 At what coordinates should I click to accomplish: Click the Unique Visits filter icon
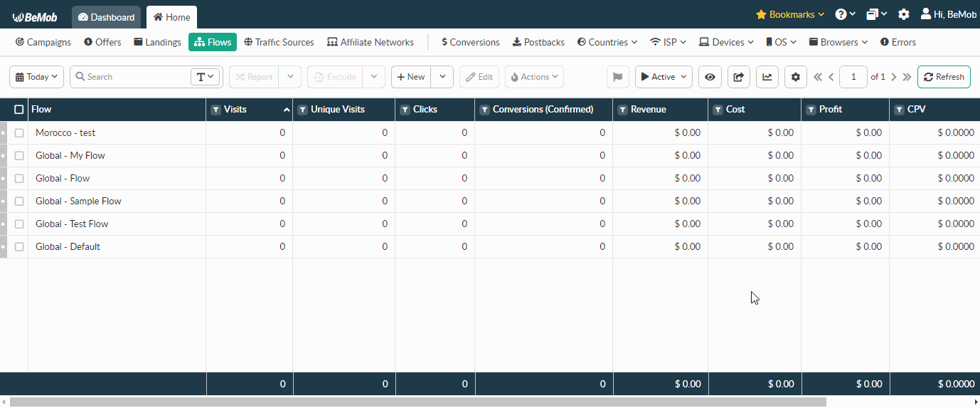pyautogui.click(x=302, y=110)
